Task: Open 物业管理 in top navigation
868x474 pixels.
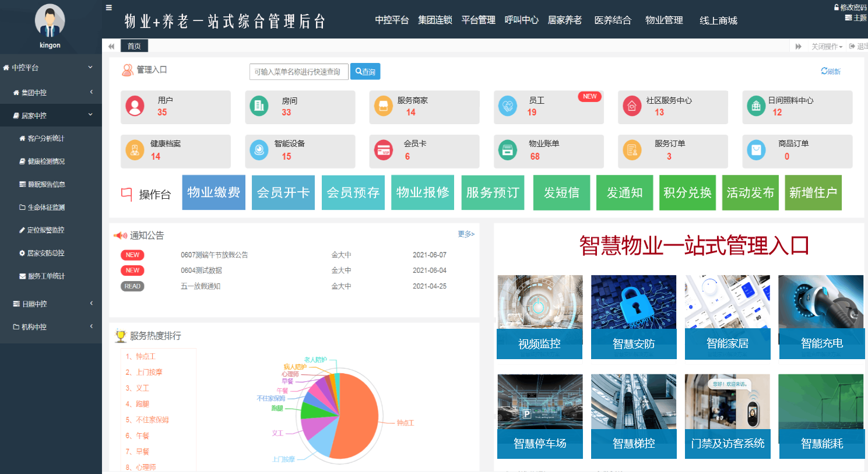Action: pyautogui.click(x=664, y=20)
